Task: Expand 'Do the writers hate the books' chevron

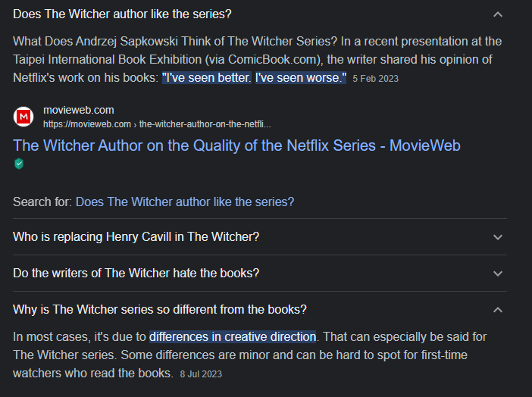Action: pos(497,274)
